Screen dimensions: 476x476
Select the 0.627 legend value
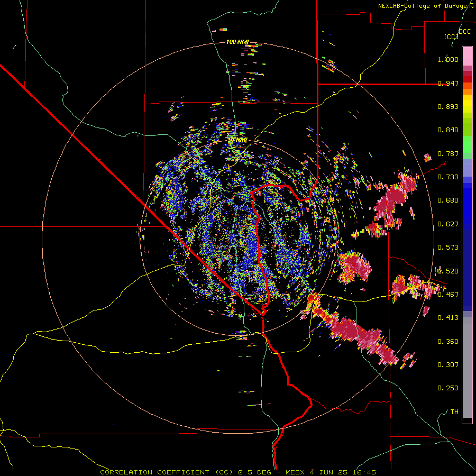tap(448, 224)
